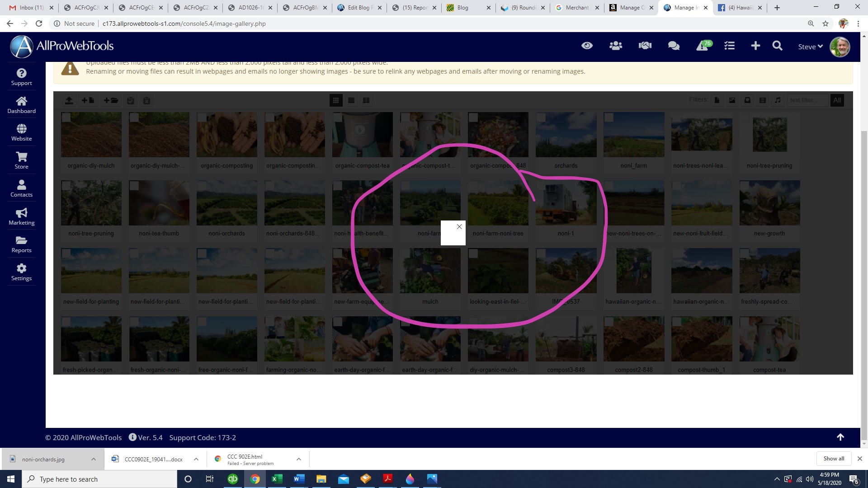Screen dimensions: 868x488
Task: Check the orchards image checkbox
Action: point(541,117)
